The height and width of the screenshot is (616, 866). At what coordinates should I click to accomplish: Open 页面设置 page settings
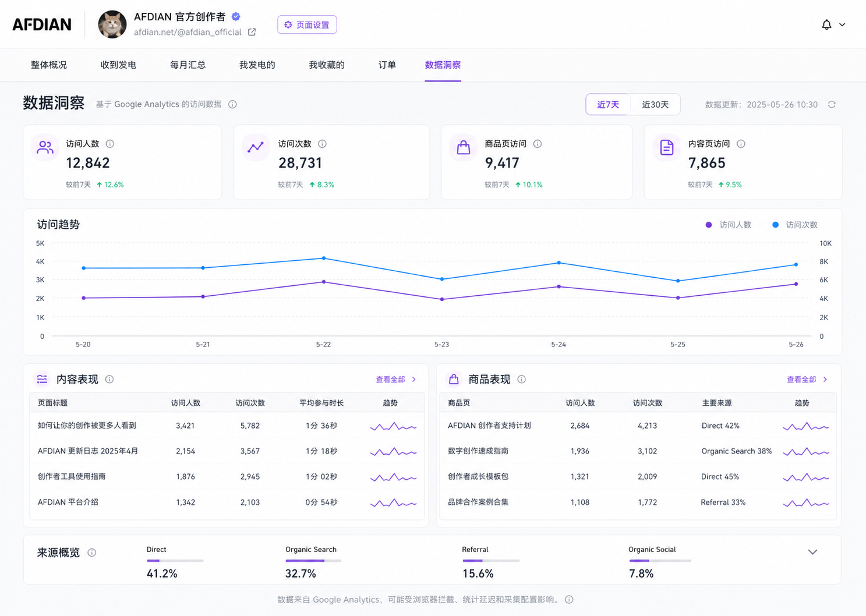click(307, 24)
